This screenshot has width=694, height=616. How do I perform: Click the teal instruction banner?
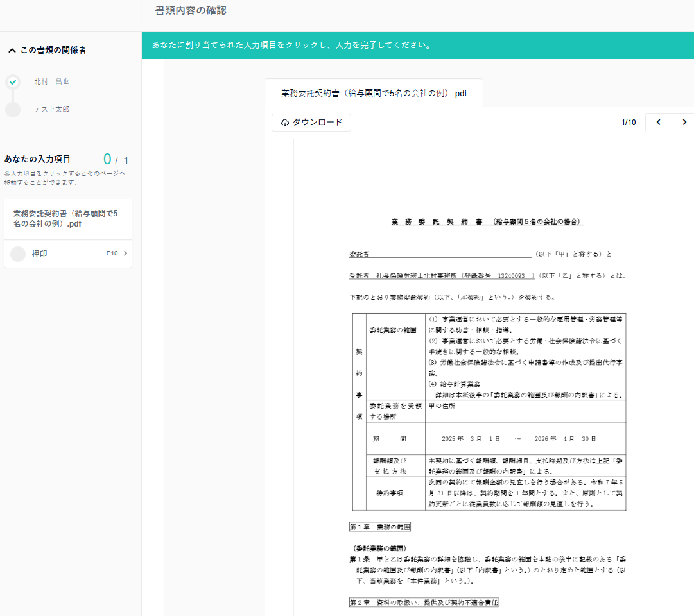click(417, 46)
